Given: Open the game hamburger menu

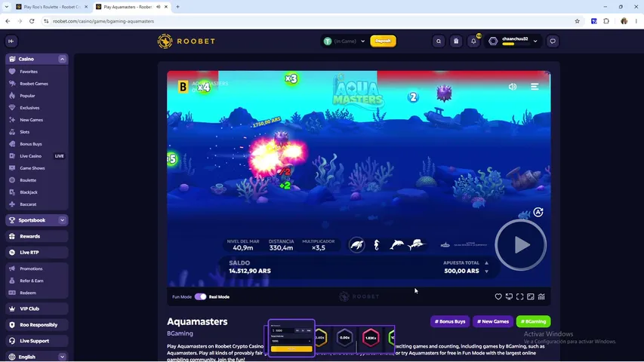Looking at the screenshot, I should 535,87.
